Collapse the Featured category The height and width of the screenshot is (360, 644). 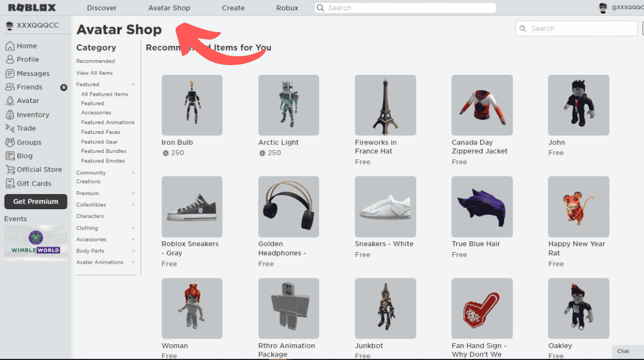(x=133, y=84)
